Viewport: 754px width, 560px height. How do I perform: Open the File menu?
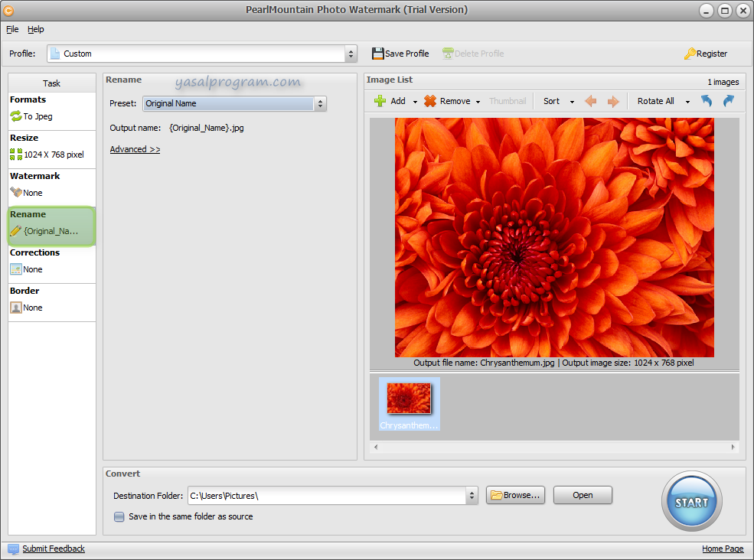(x=12, y=29)
